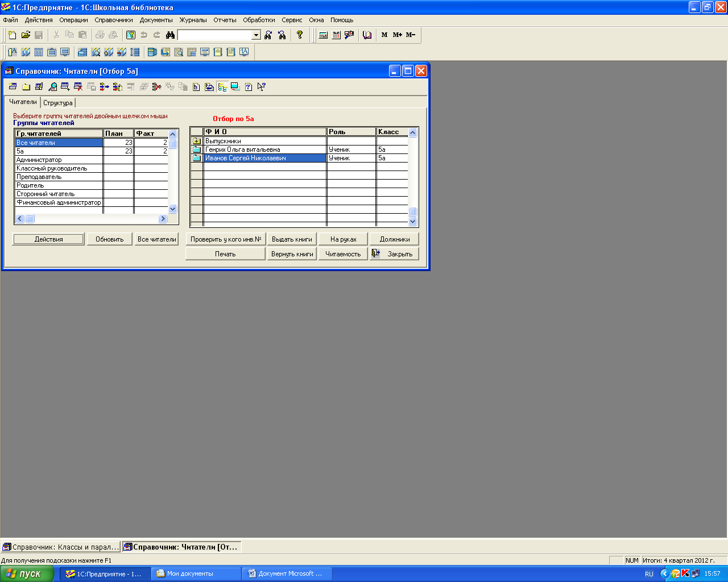Viewport: 728px width, 582px height.
Task: Click the Должники button
Action: point(394,239)
